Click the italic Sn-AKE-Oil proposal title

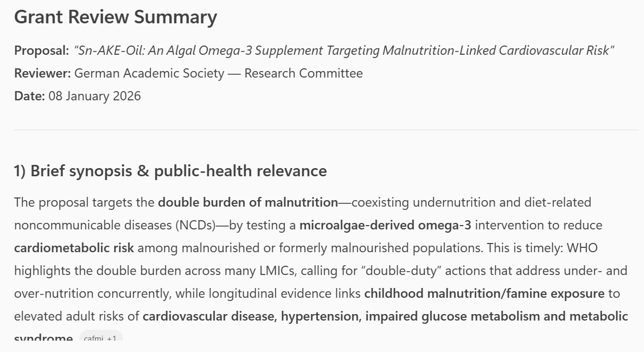point(344,51)
